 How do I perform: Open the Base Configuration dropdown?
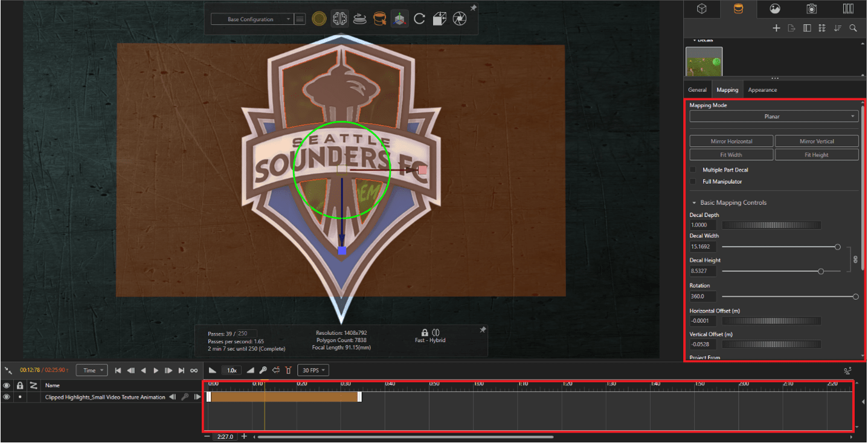(x=251, y=19)
